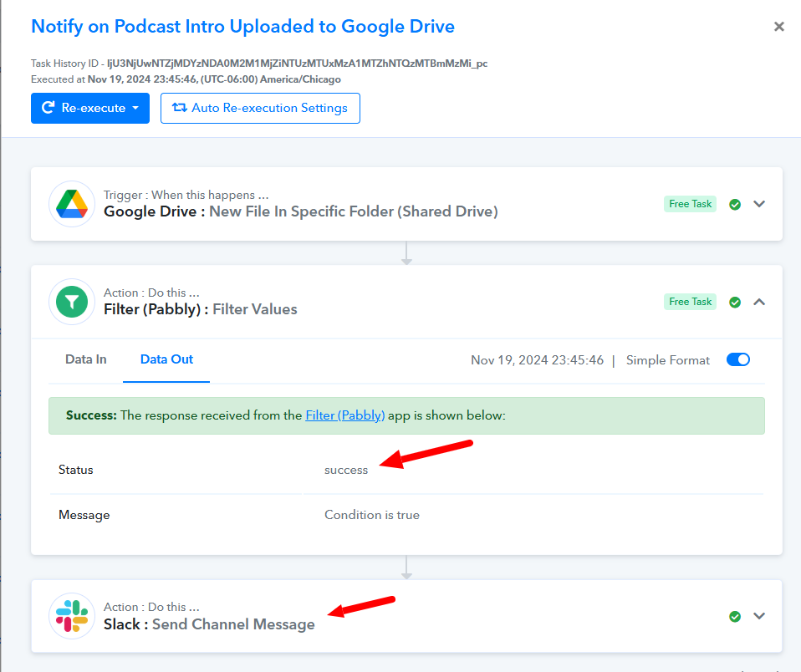Follow the Filter (Pabbly) link
Viewport: 801px width, 672px height.
(x=344, y=415)
